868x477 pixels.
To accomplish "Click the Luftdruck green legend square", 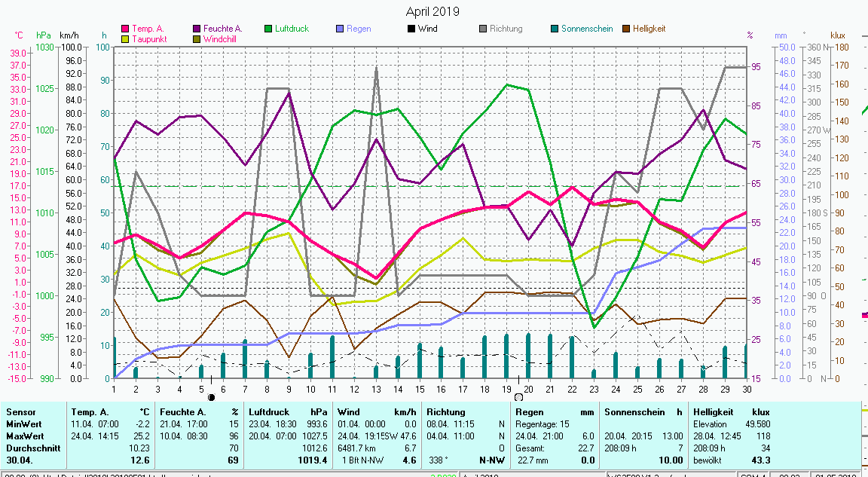I will tap(268, 29).
